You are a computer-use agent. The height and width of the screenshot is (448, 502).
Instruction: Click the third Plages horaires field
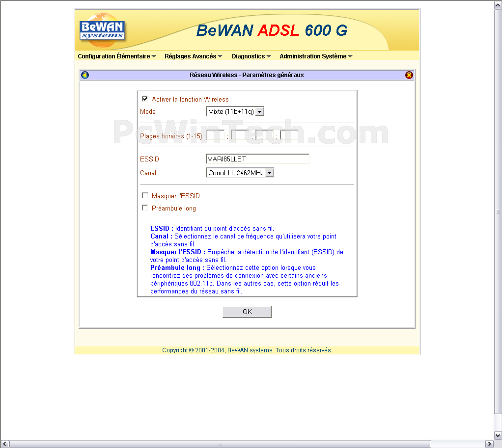click(x=265, y=135)
